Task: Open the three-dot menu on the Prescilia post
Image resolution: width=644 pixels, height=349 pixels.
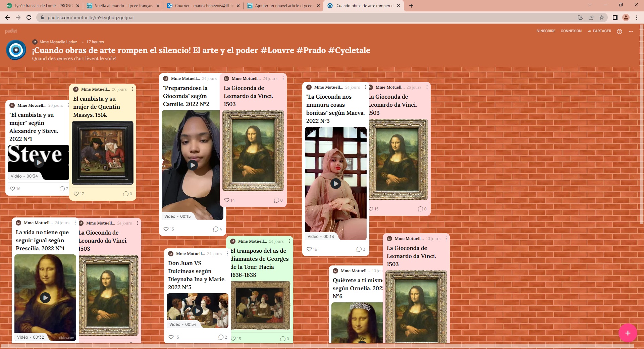Action: click(75, 223)
